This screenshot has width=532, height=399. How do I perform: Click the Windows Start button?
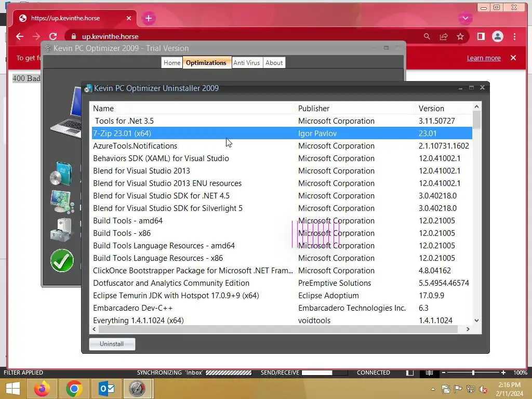13,389
